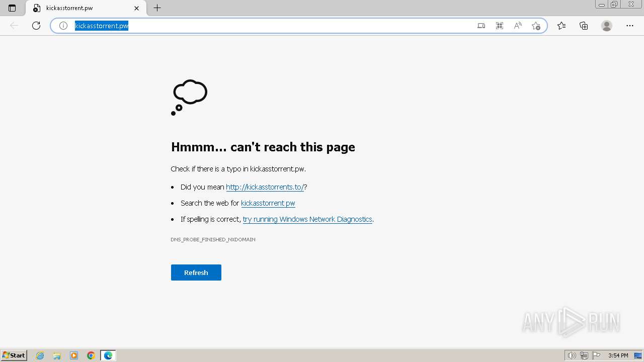Image resolution: width=644 pixels, height=362 pixels.
Task: Minimize the Edge browser window
Action: (602, 5)
